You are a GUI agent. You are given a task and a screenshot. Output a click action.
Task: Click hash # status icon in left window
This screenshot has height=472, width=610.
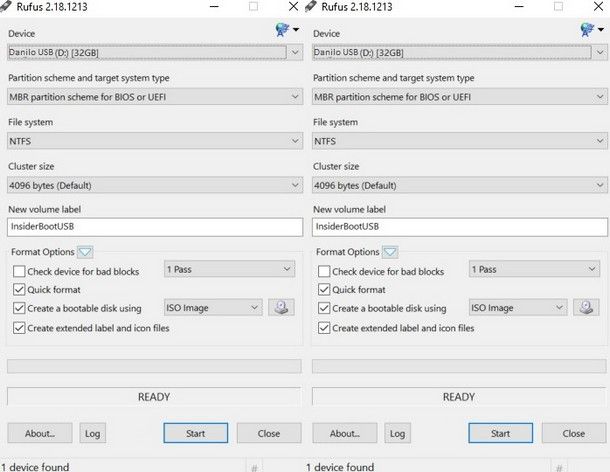pos(254,467)
